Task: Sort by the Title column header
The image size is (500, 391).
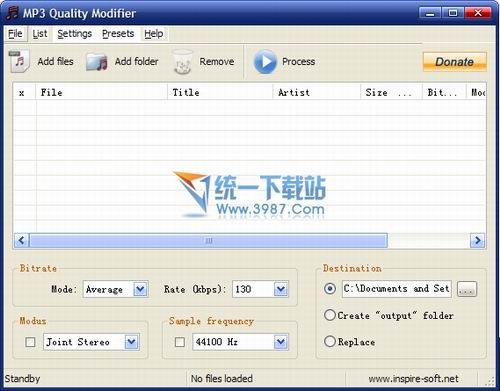Action: [x=220, y=92]
